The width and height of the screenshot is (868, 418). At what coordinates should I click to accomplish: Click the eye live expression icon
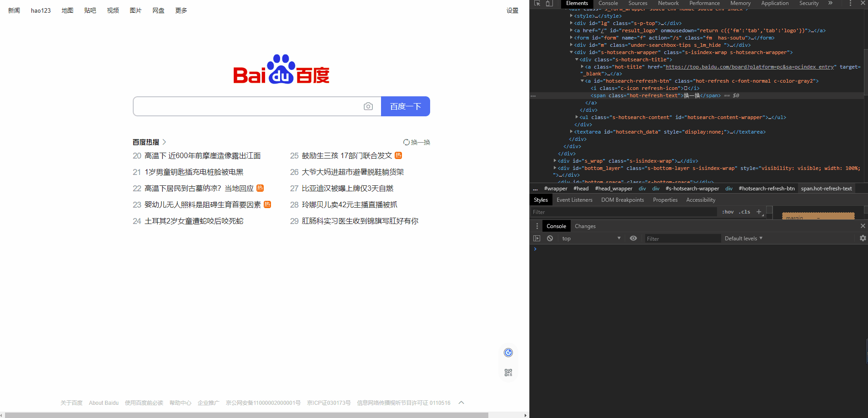pos(633,239)
